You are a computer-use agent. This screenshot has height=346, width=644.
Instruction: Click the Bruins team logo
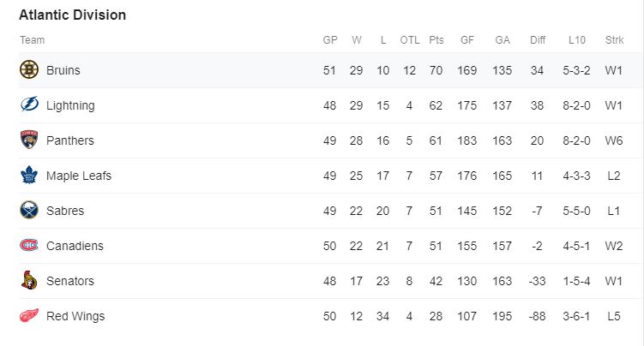[29, 69]
